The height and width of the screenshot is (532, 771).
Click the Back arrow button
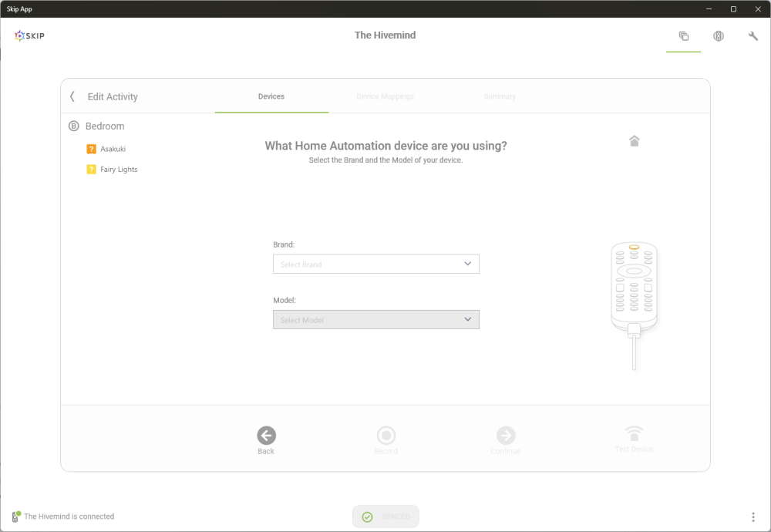pos(266,435)
